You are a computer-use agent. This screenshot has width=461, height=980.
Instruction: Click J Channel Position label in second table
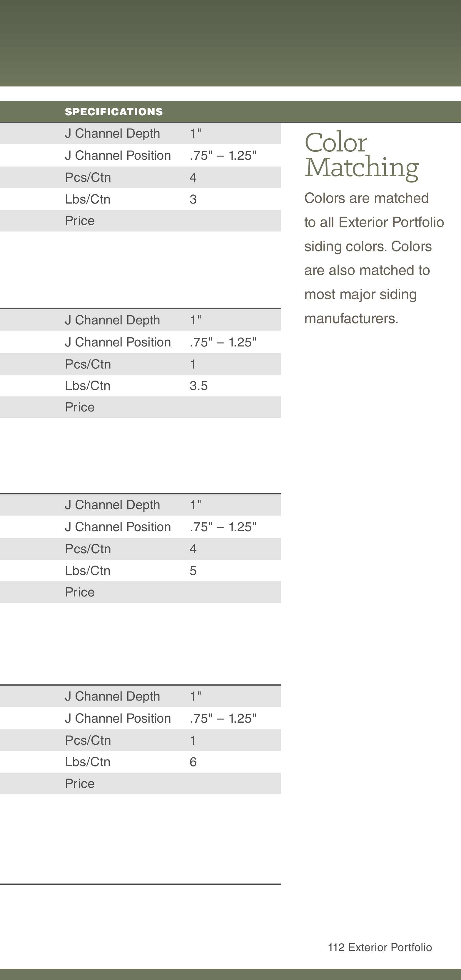118,342
